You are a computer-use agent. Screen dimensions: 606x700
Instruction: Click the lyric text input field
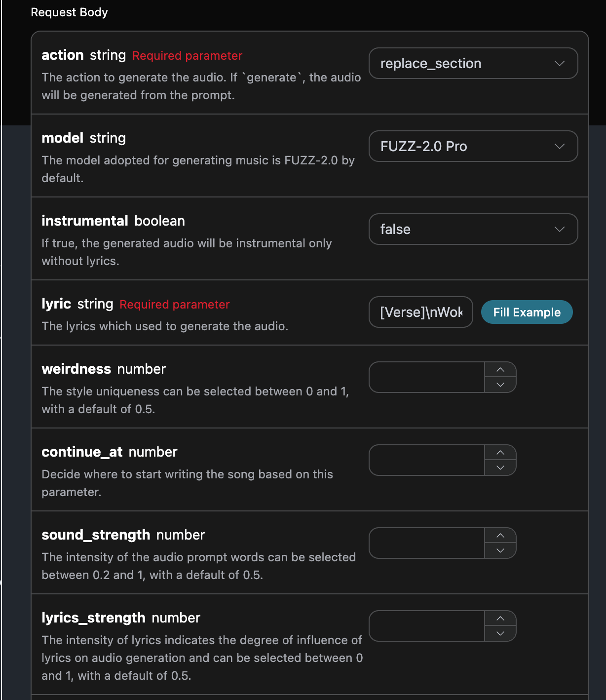coord(421,312)
